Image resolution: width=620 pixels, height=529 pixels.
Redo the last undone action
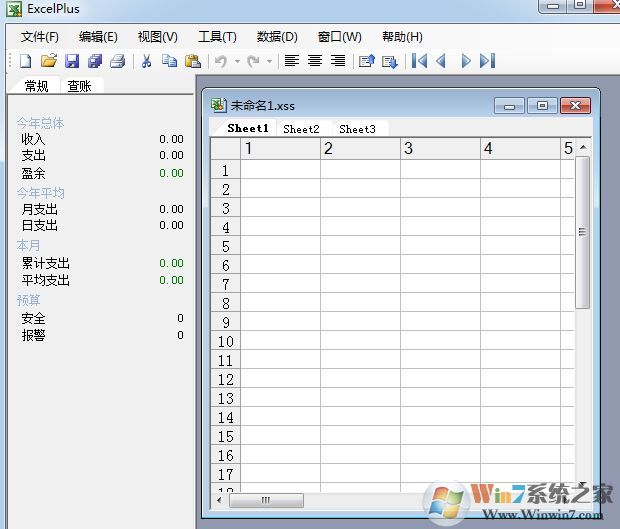coord(253,61)
